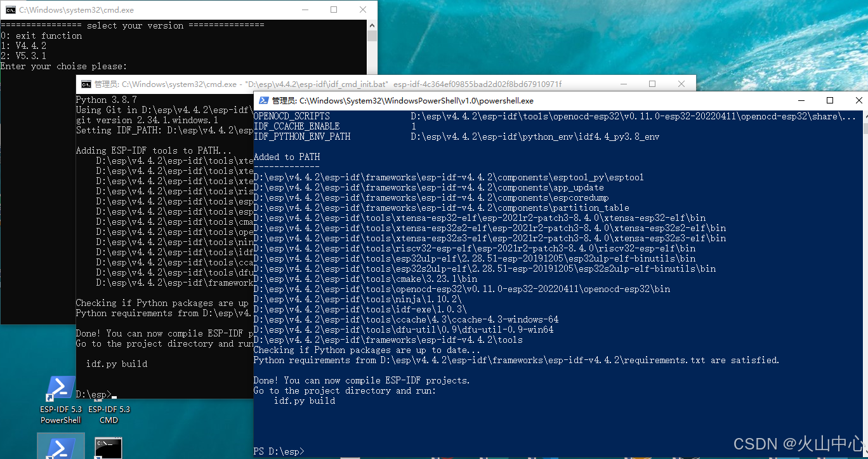
Task: Click the idf4.4_py3.8_env path value
Action: 535,136
